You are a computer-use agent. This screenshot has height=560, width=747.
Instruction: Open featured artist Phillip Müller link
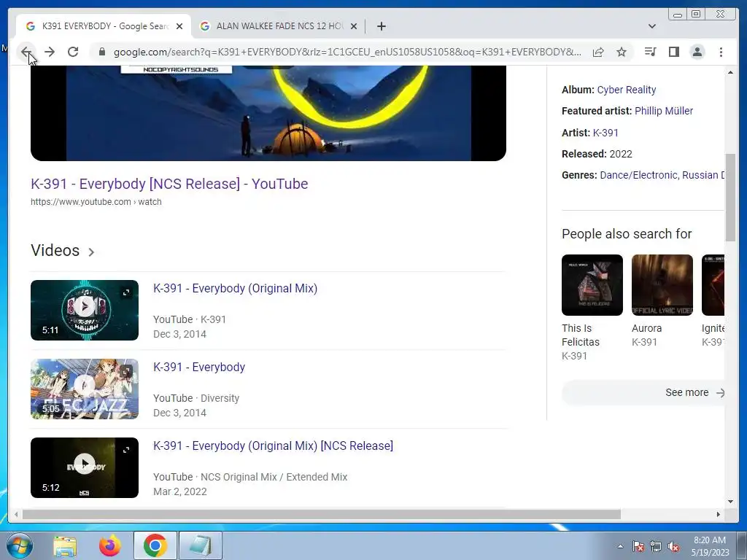click(x=664, y=111)
